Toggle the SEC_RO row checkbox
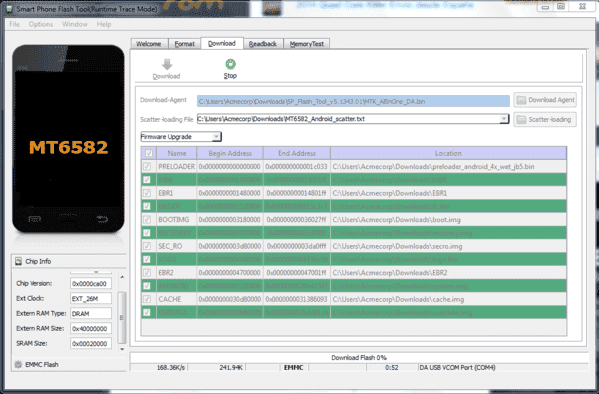Screen dimensions: 599x394 tap(147, 246)
